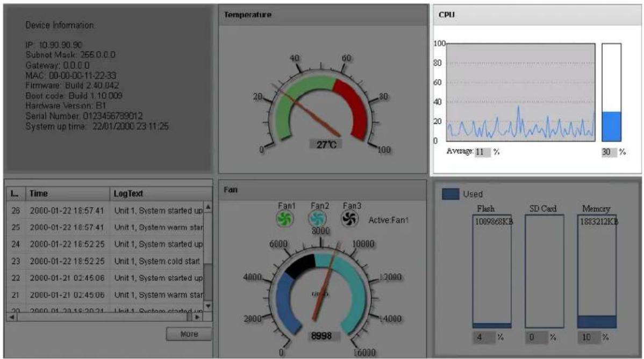This screenshot has height=359, width=644.
Task: Click the blue CPU usage bar
Action: [612, 126]
